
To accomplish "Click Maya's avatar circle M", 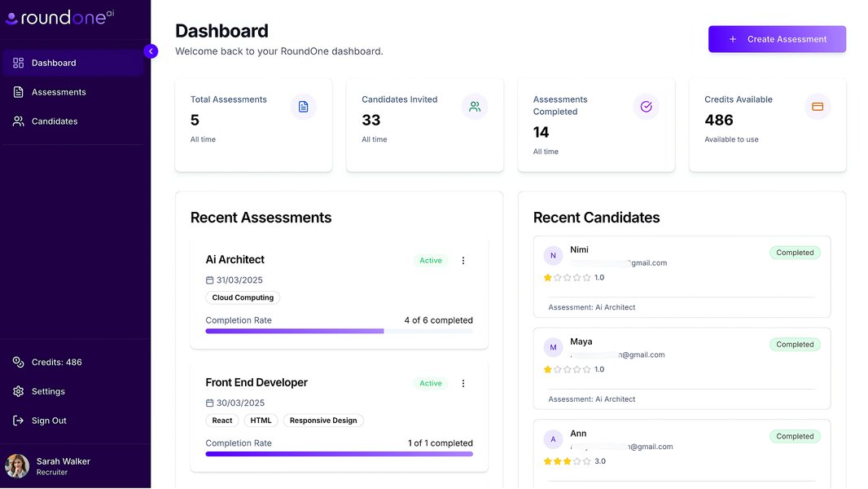I will (553, 348).
